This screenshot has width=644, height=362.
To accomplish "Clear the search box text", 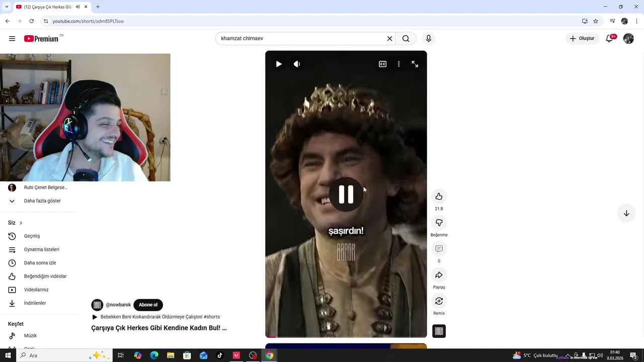I will (x=389, y=39).
